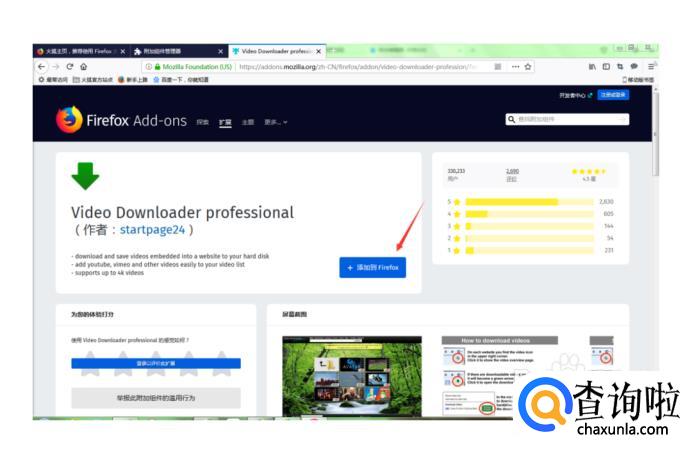The height and width of the screenshot is (460, 692).
Task: Open the page actions three-dot menu
Action: (515, 67)
